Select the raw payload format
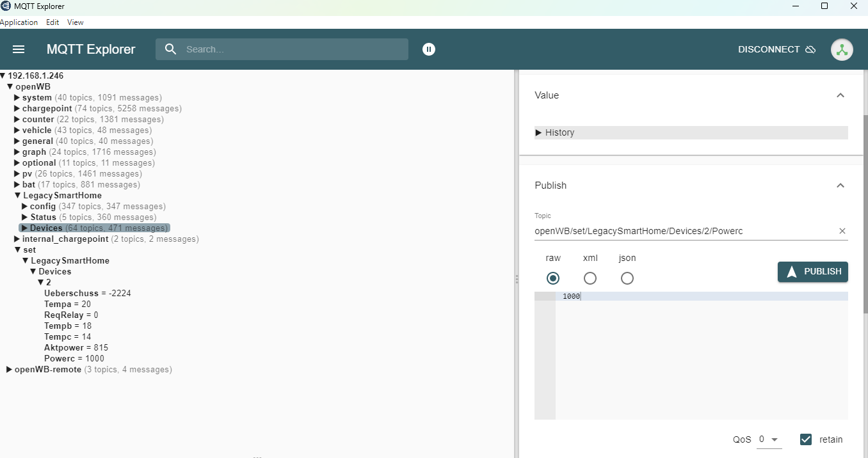Screen dimensions: 868x458 click(x=553, y=278)
